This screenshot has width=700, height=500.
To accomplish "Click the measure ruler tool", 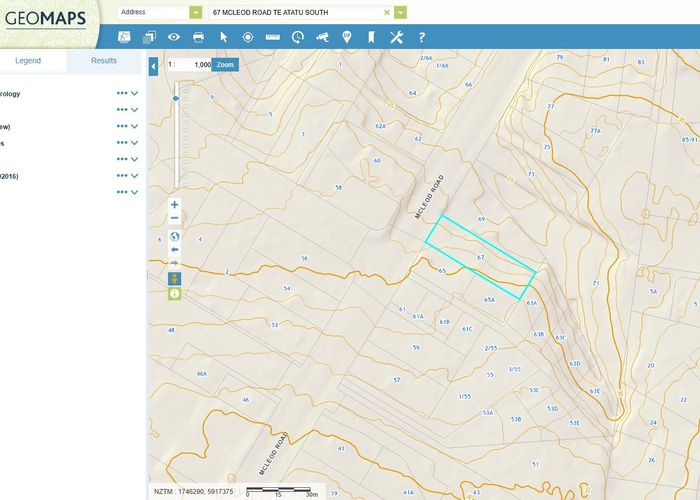I will pos(272,37).
